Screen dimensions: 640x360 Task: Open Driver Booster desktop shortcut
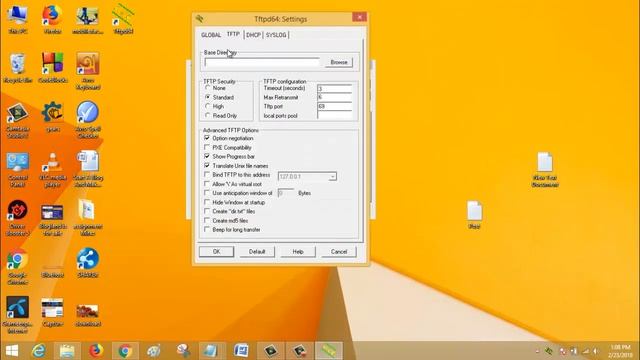(x=18, y=218)
